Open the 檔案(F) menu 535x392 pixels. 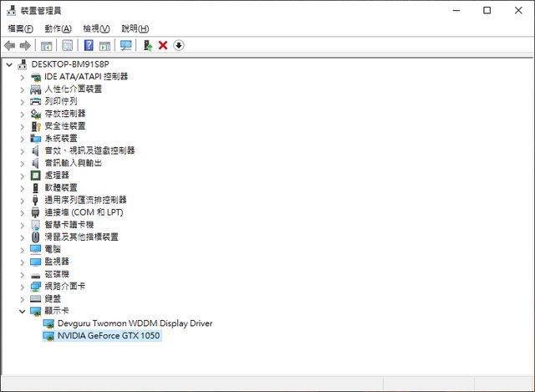[x=20, y=28]
